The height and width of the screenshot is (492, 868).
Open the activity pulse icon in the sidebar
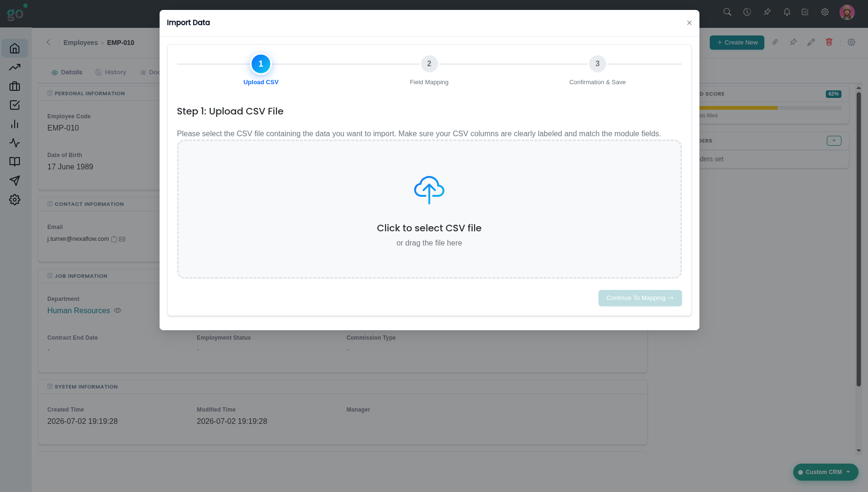[15, 143]
